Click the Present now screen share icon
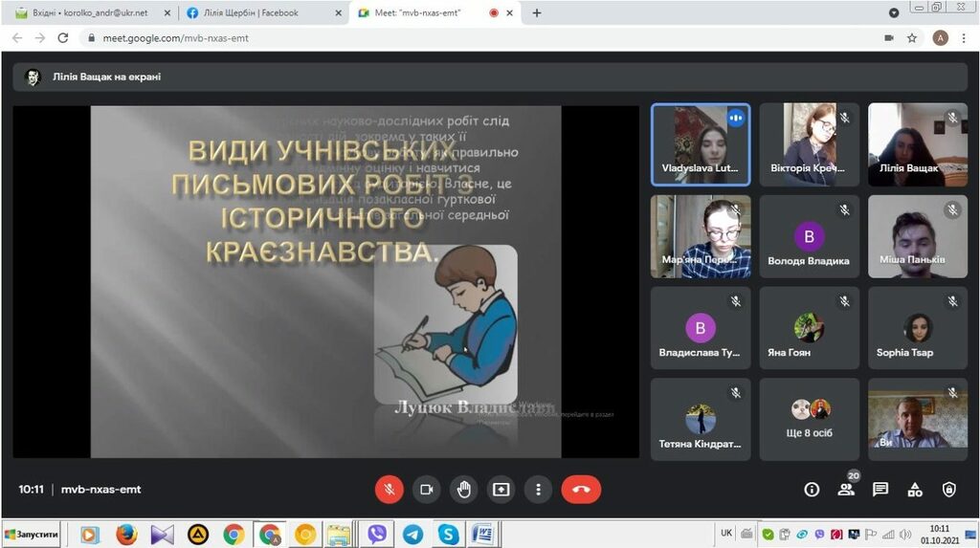 point(501,489)
